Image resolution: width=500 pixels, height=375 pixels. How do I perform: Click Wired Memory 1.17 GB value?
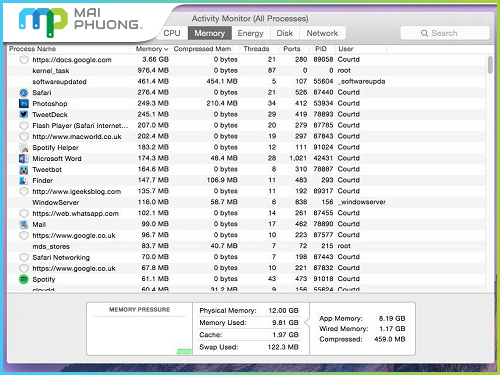tap(392, 329)
